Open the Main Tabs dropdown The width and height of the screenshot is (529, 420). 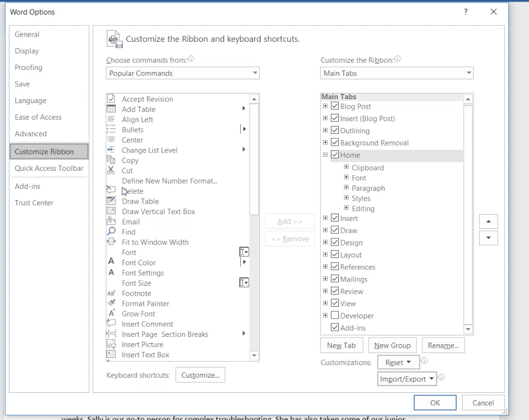[397, 73]
